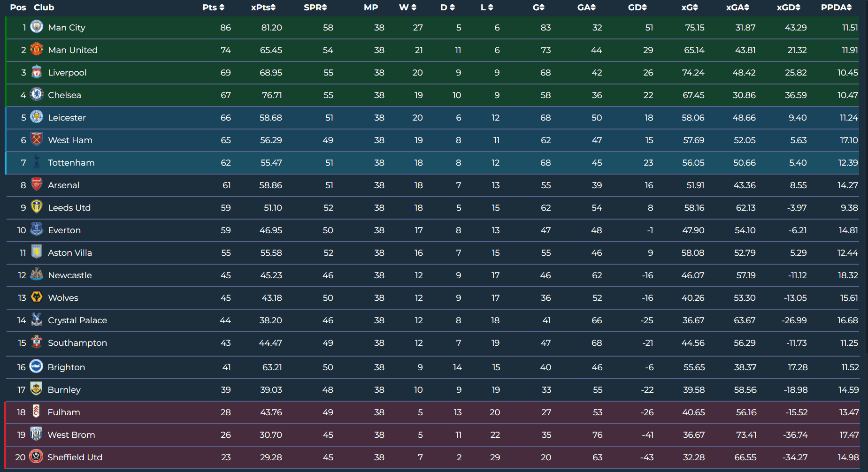
Task: Click the Man United club crest
Action: (37, 49)
